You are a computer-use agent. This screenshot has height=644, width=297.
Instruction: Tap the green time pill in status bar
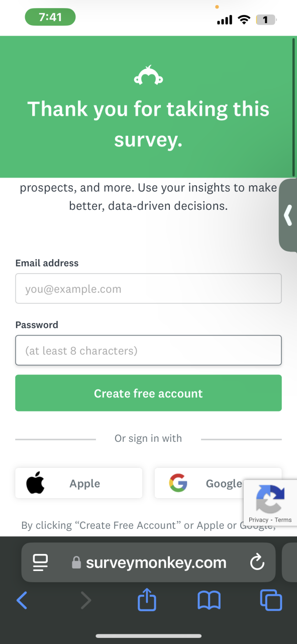coord(50,17)
